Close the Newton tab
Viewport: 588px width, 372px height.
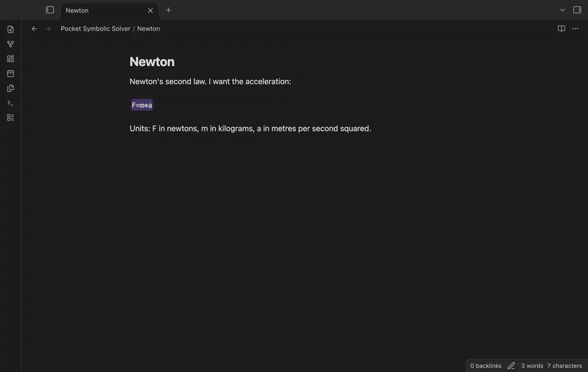(150, 10)
